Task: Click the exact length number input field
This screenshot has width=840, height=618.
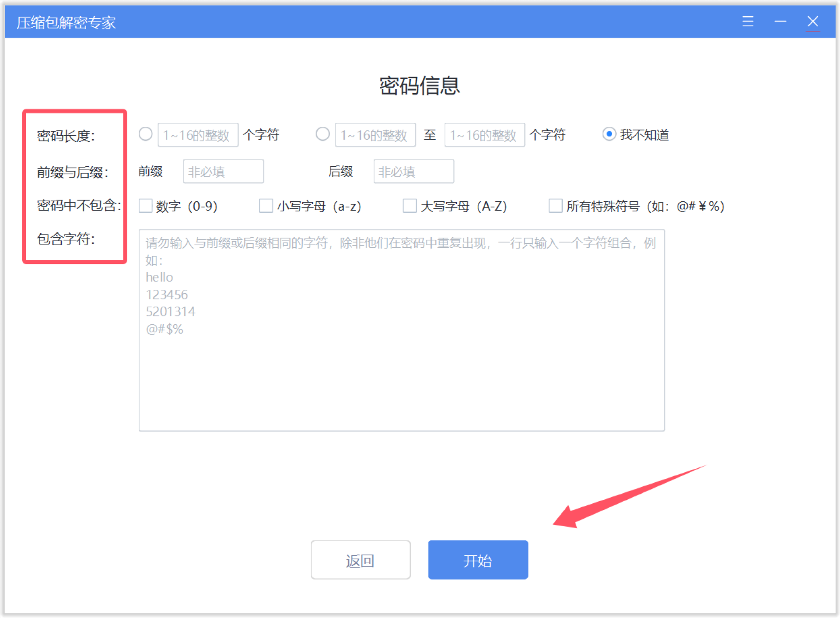Action: [x=198, y=135]
